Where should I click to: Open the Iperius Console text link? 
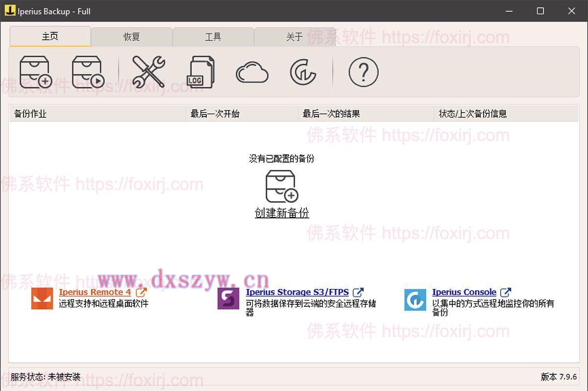tap(465, 292)
